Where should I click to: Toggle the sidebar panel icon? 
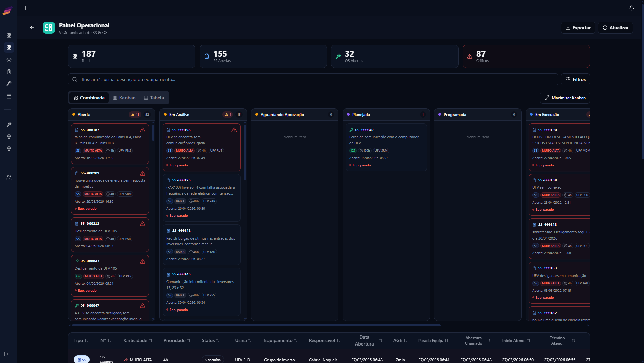(26, 8)
